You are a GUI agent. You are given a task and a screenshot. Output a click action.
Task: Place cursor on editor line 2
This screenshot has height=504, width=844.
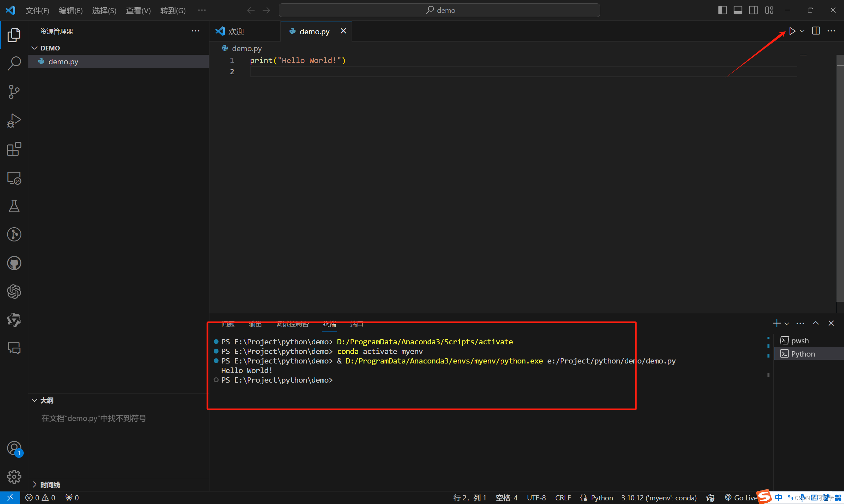(523, 72)
